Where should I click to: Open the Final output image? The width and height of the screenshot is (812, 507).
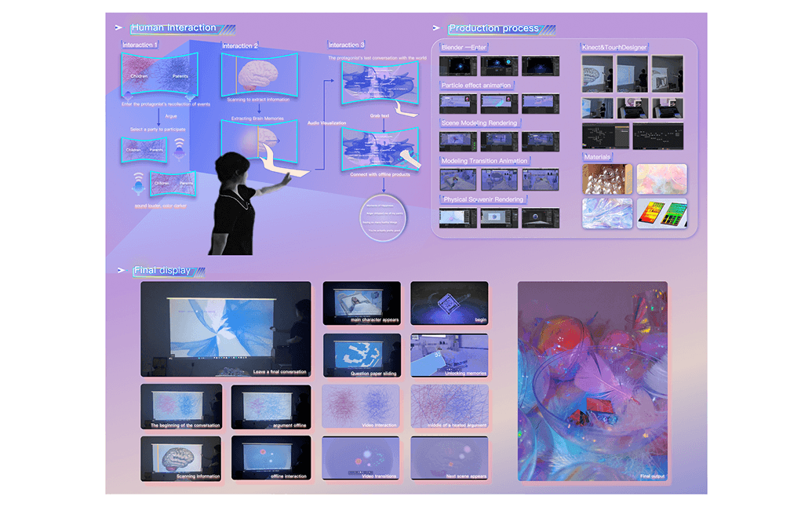pyautogui.click(x=592, y=381)
